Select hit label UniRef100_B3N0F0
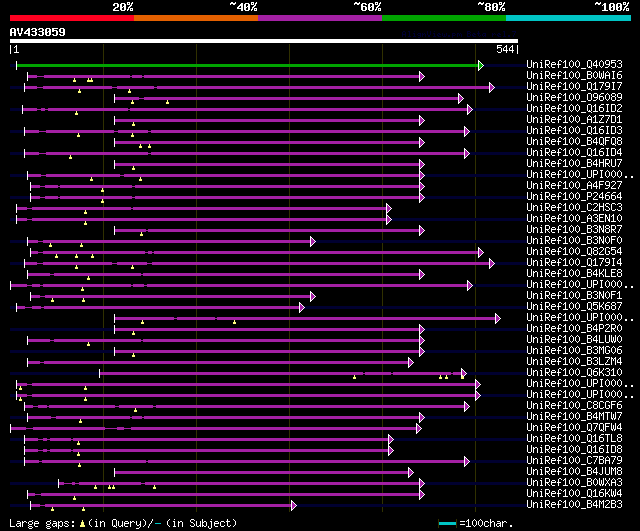Screen dimensions: 640x531 [x=574, y=240]
